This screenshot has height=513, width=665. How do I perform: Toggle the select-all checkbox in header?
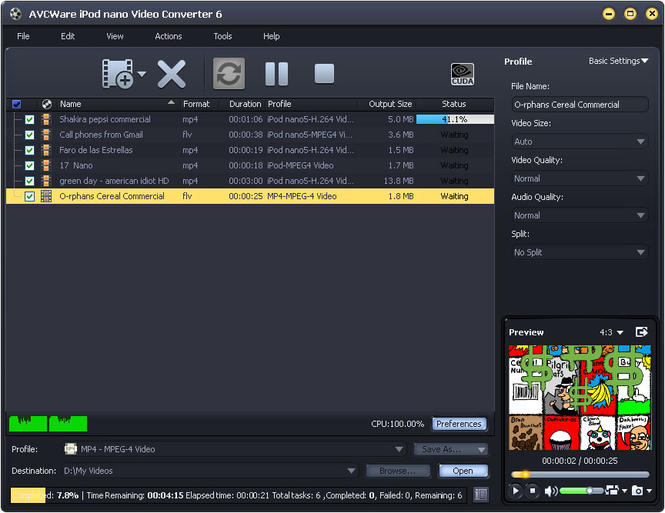pyautogui.click(x=17, y=104)
